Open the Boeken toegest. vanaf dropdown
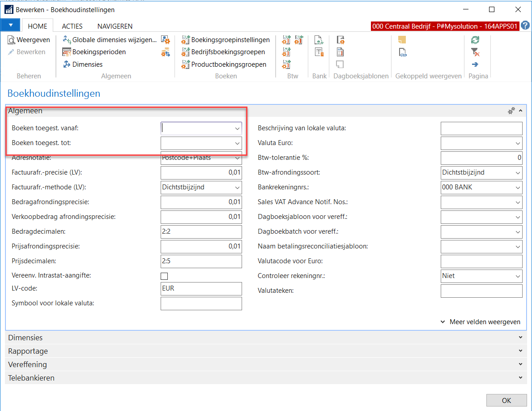 coord(237,128)
